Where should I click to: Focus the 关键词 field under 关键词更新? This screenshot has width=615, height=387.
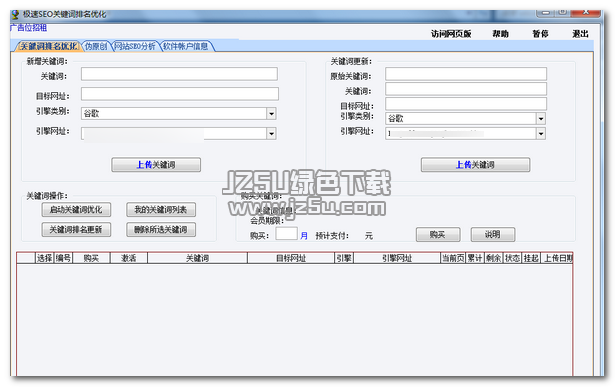[466, 89]
